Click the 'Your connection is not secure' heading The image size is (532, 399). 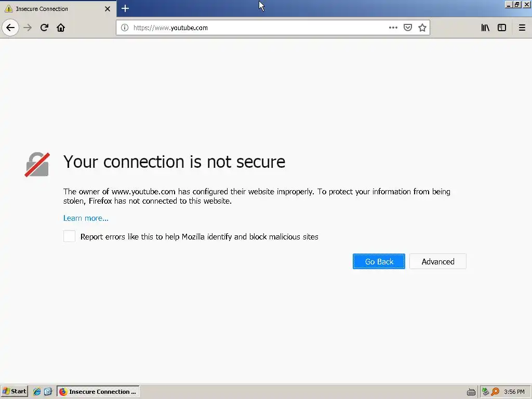pos(174,162)
